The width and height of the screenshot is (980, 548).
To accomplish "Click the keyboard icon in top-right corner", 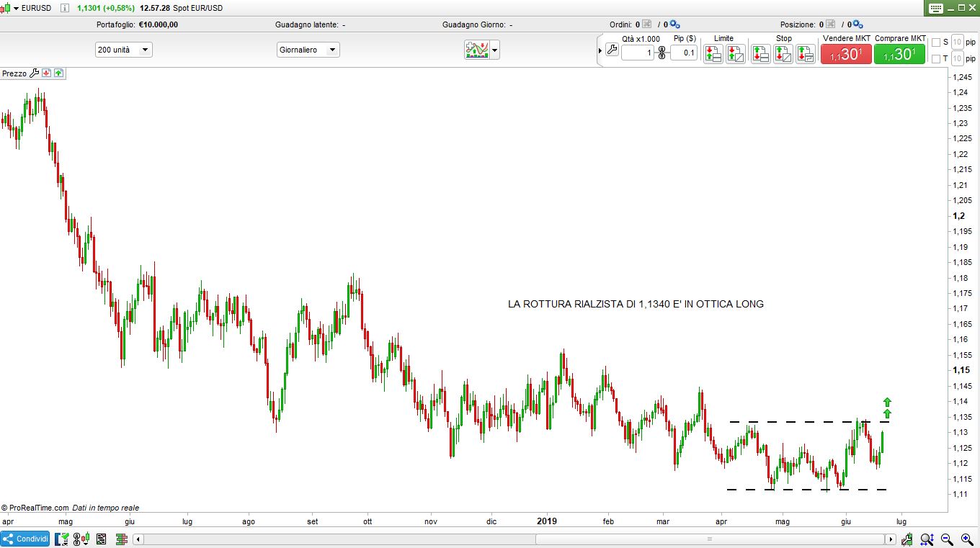I will click(x=936, y=9).
